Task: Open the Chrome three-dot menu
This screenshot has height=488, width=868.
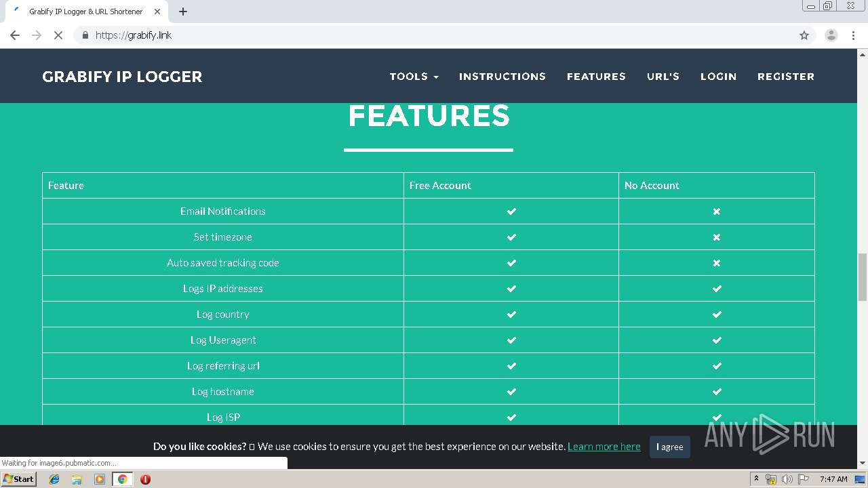Action: [x=854, y=35]
